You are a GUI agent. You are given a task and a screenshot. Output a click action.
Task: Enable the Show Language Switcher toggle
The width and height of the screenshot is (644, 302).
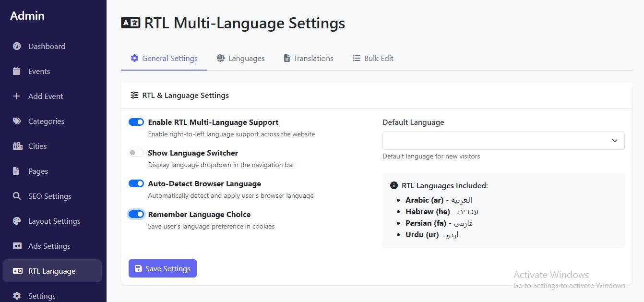(x=136, y=153)
